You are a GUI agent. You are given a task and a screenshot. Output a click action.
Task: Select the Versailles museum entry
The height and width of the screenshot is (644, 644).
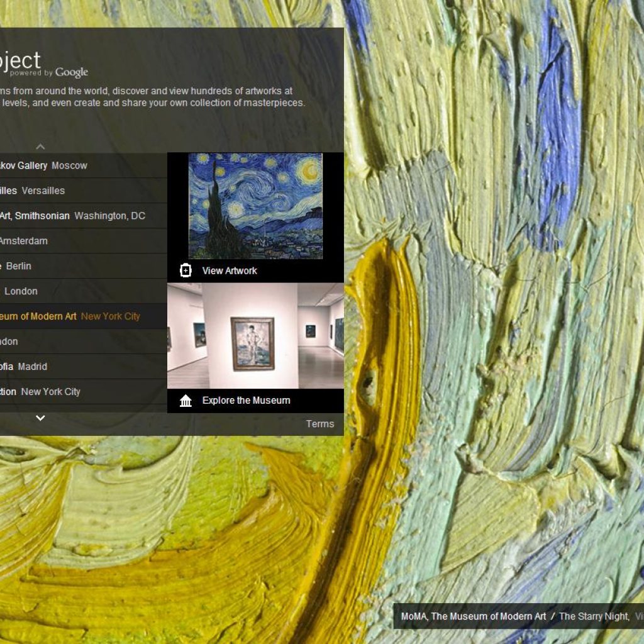coord(84,191)
